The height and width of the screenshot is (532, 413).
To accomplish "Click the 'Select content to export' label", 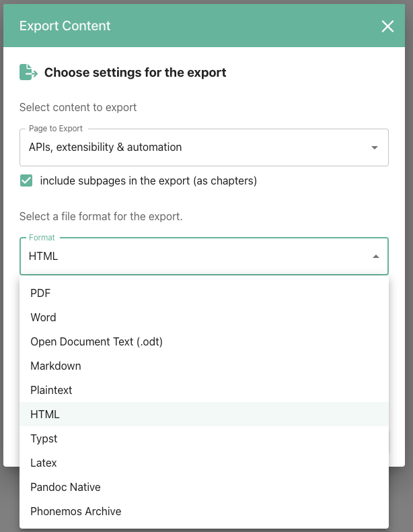I will (x=78, y=107).
